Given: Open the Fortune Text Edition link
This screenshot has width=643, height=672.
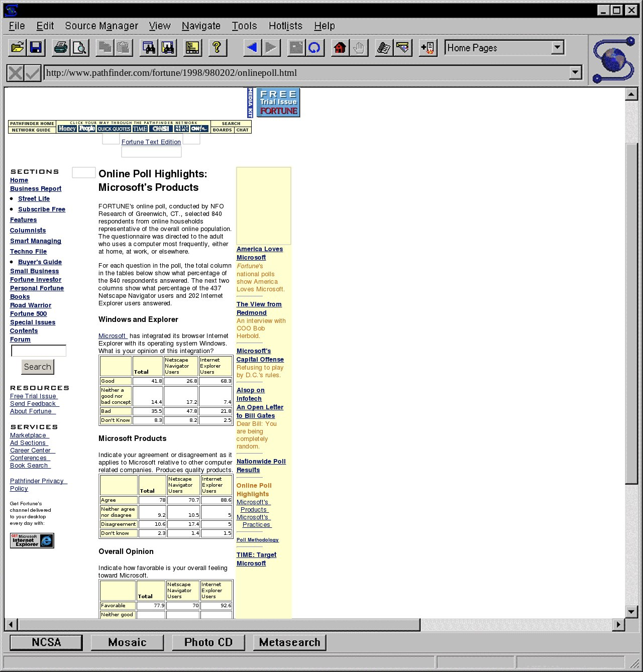Looking at the screenshot, I should (x=151, y=142).
